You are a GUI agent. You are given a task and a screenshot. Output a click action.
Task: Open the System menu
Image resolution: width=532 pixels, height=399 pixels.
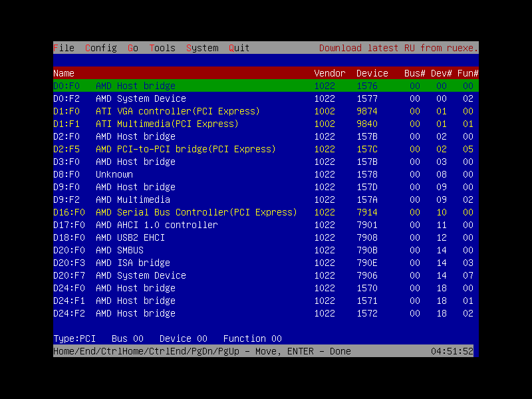coord(202,48)
